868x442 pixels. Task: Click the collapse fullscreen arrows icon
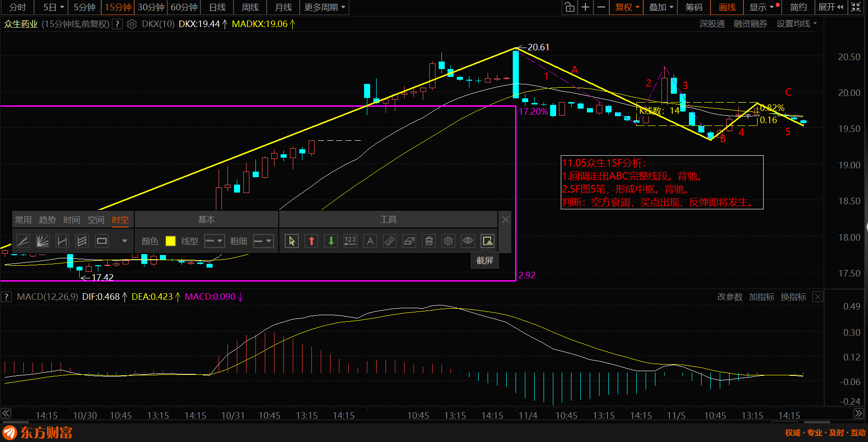(856, 7)
